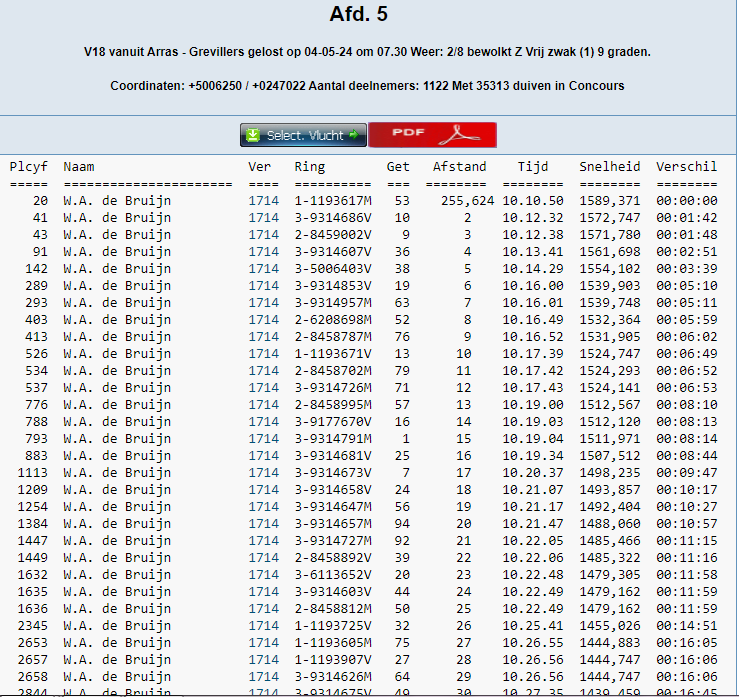Click the green arrow icon beside Select. Vlucht
Image resolution: width=739 pixels, height=697 pixels.
(355, 135)
